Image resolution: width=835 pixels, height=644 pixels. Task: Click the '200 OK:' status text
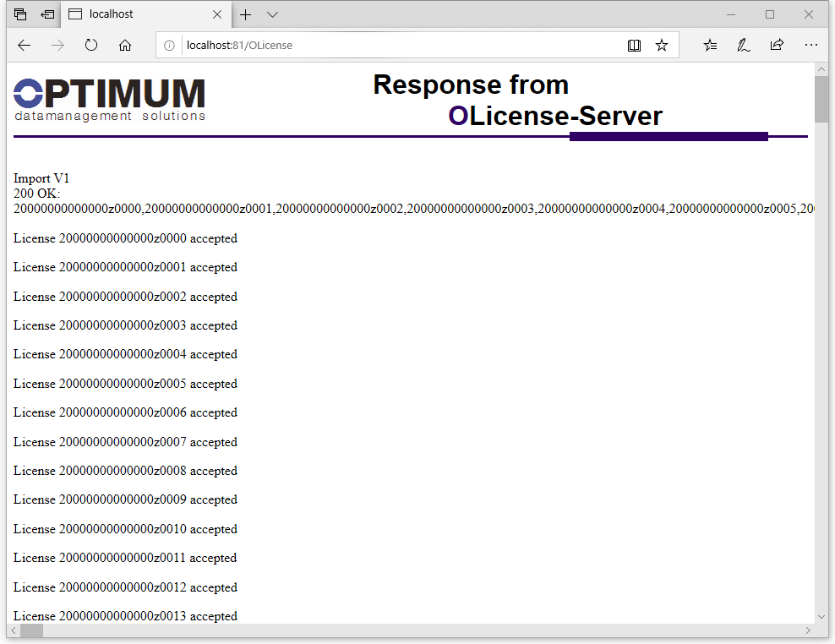pyautogui.click(x=36, y=193)
